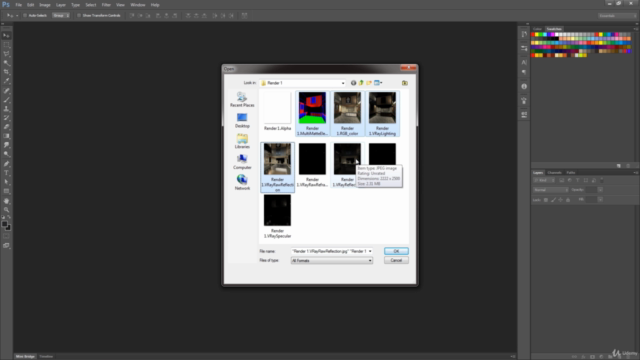
Task: Select the Path Selection tool
Action: 6,182
